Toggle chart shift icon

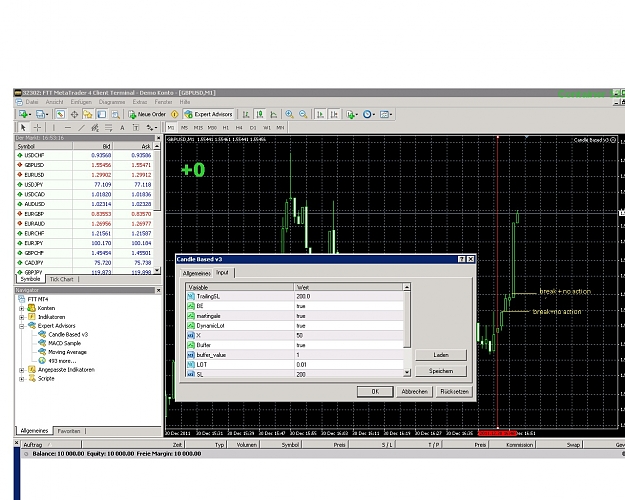pos(334,114)
